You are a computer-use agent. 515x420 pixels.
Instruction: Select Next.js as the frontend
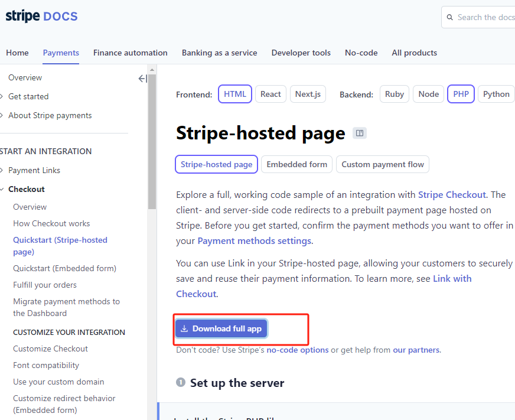(x=308, y=94)
